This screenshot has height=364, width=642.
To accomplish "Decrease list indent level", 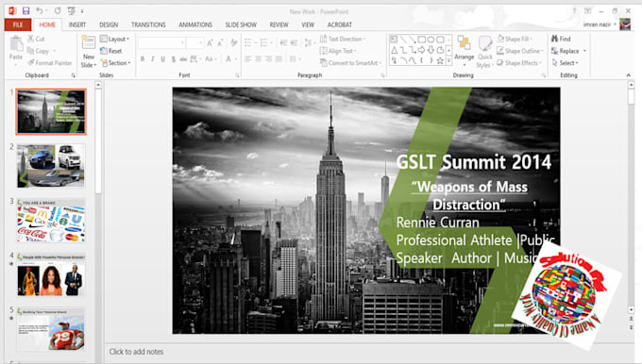I will point(283,43).
